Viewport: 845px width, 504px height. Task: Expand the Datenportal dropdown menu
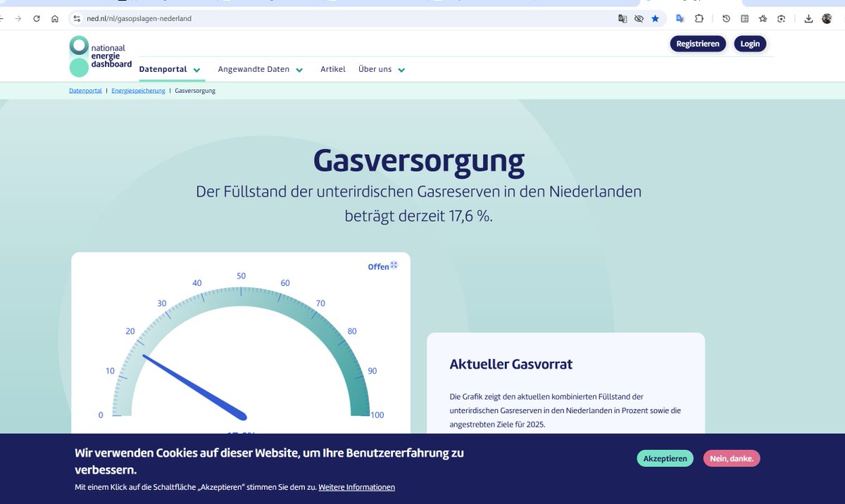point(169,69)
